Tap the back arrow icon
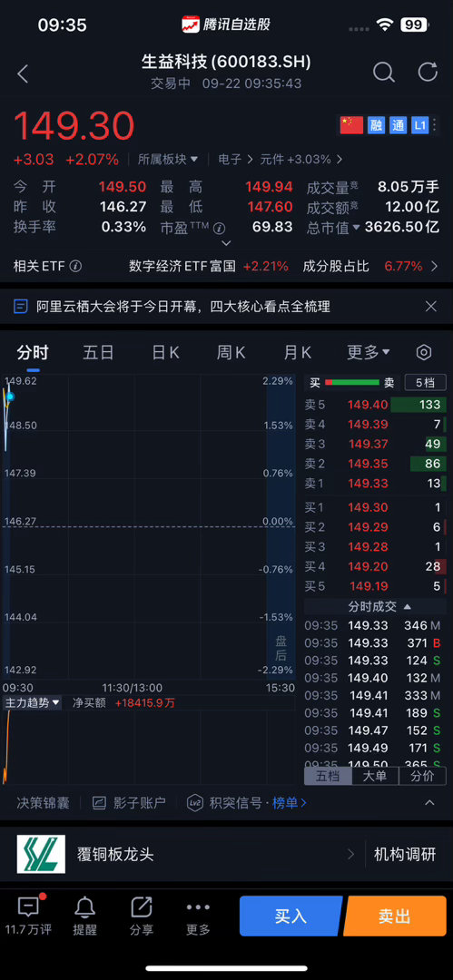This screenshot has height=980, width=453. coord(23,73)
